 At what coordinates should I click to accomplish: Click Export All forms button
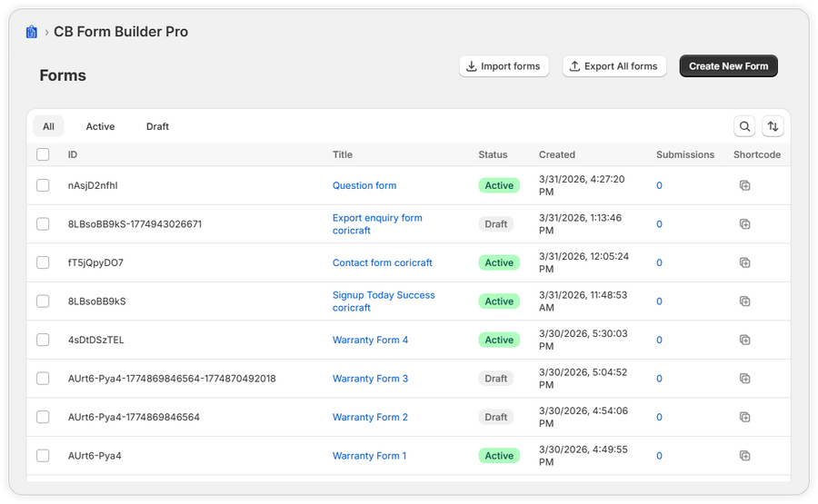pos(614,66)
